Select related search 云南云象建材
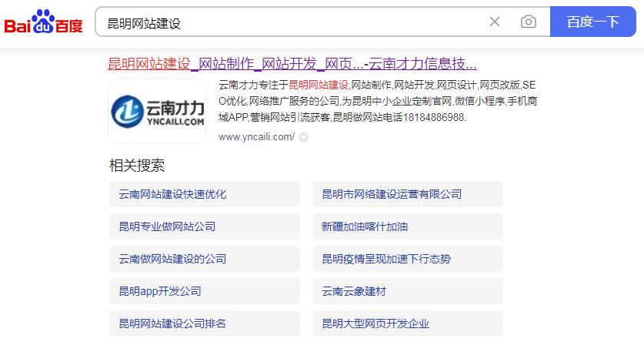This screenshot has height=342, width=644. [408, 291]
